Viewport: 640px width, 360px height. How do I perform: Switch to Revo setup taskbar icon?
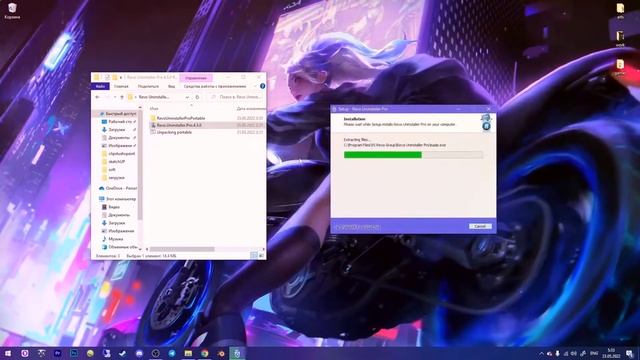click(237, 353)
